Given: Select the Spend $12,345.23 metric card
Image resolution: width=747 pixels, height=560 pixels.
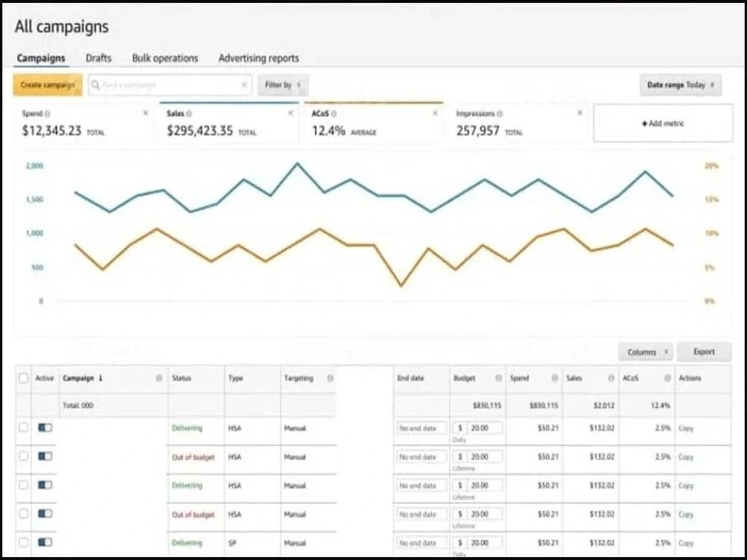Looking at the screenshot, I should [84, 123].
